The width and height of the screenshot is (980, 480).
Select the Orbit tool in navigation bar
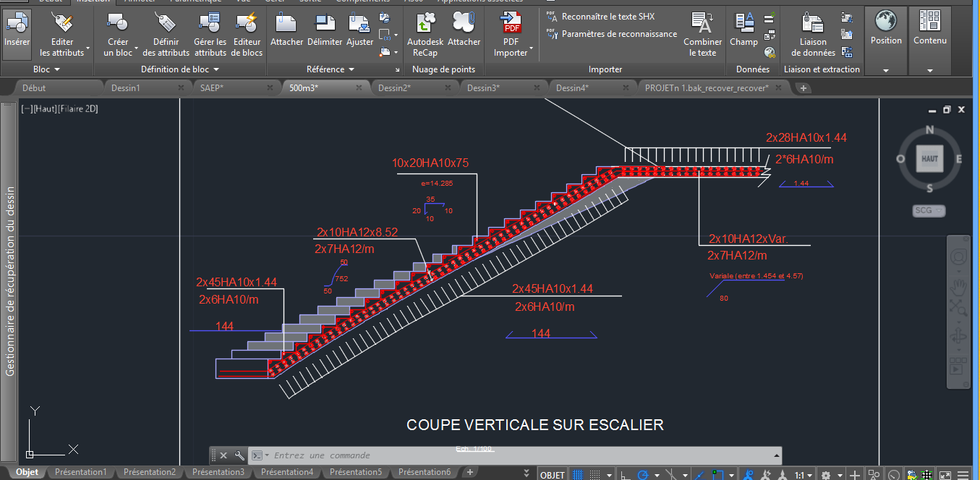(x=958, y=336)
